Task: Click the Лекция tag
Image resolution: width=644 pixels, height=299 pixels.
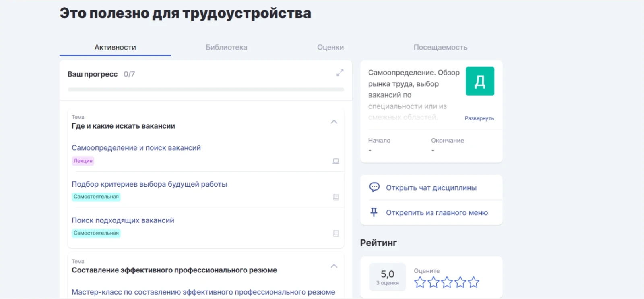Action: coord(83,161)
